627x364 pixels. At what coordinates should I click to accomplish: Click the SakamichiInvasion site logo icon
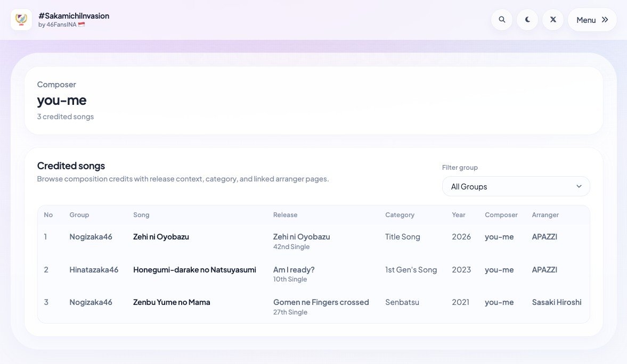[x=21, y=20]
